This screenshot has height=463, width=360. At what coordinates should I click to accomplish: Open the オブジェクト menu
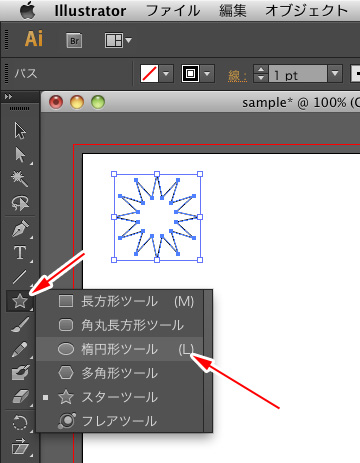[307, 11]
